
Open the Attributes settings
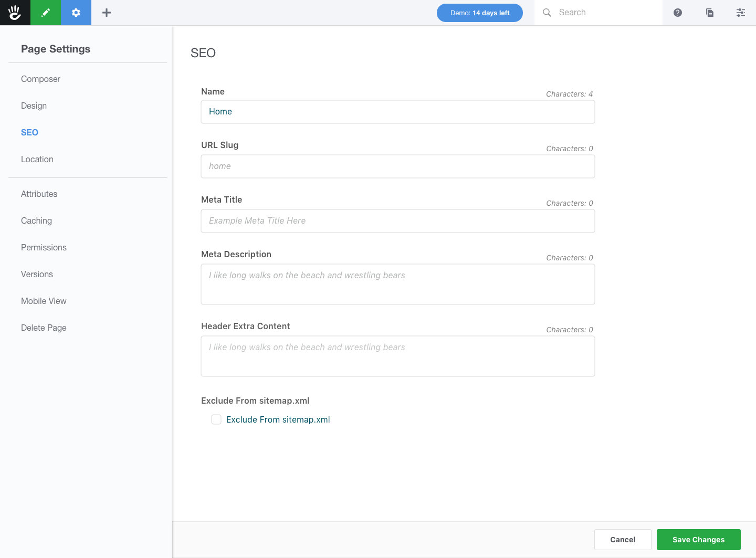coord(39,194)
